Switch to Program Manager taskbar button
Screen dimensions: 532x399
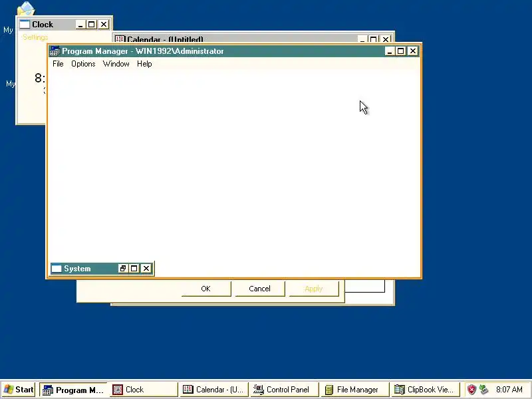click(73, 390)
